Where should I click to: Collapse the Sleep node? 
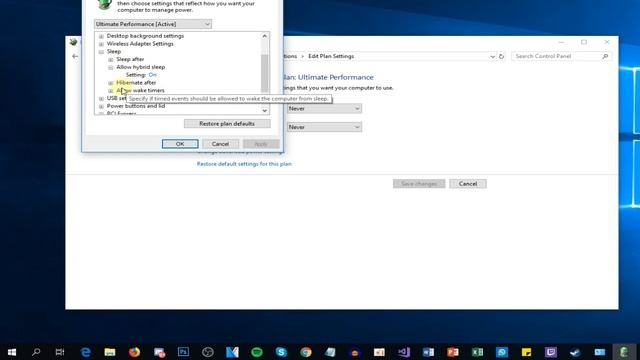click(101, 52)
